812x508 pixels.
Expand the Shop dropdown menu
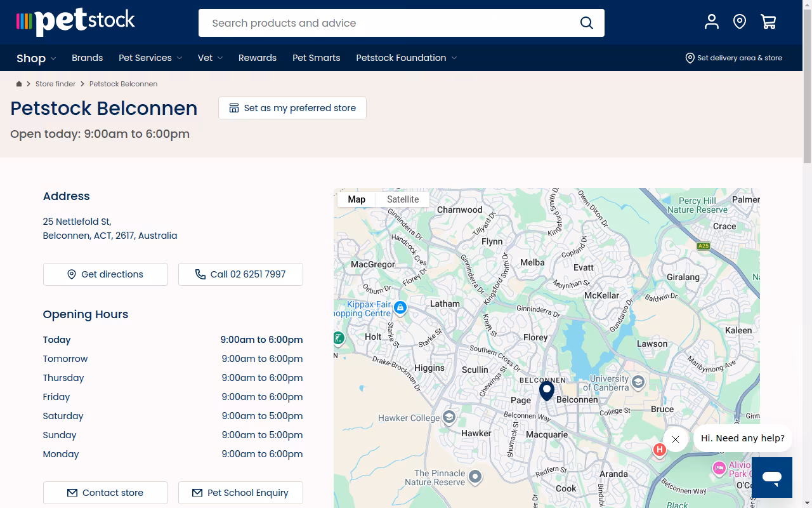pos(36,58)
